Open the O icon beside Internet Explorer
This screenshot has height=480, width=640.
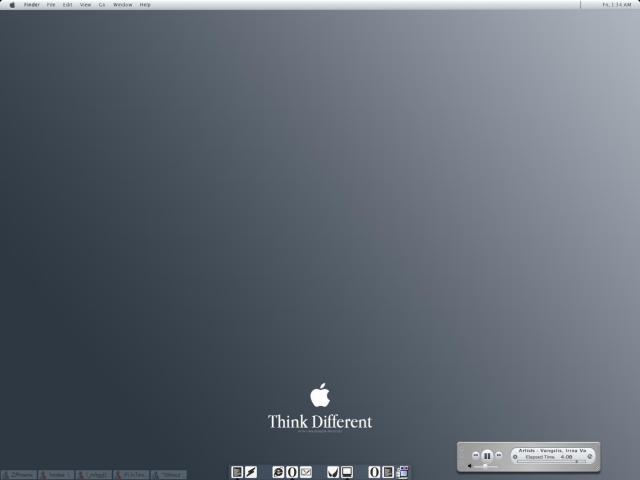point(292,472)
